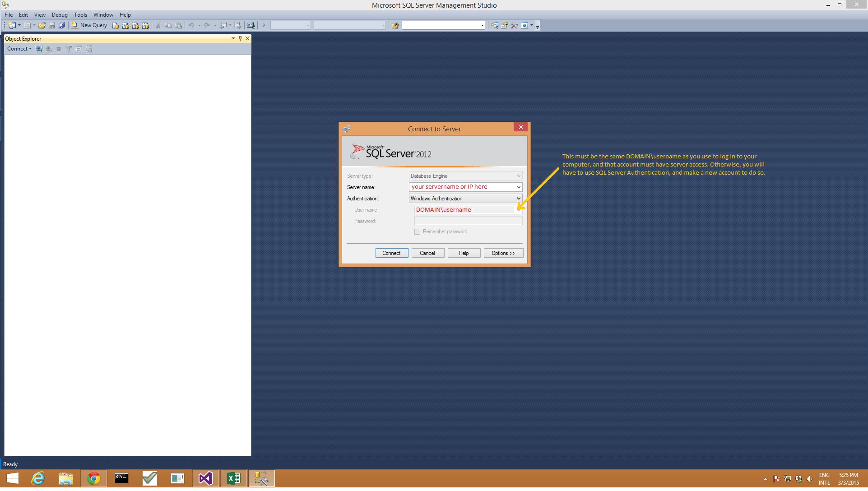Close the Connect to Server dialog
This screenshot has height=491, width=868.
521,127
